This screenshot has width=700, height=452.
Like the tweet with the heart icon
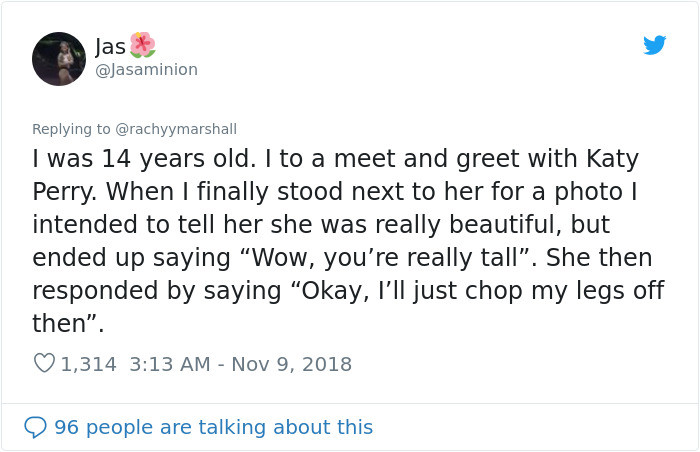point(44,364)
